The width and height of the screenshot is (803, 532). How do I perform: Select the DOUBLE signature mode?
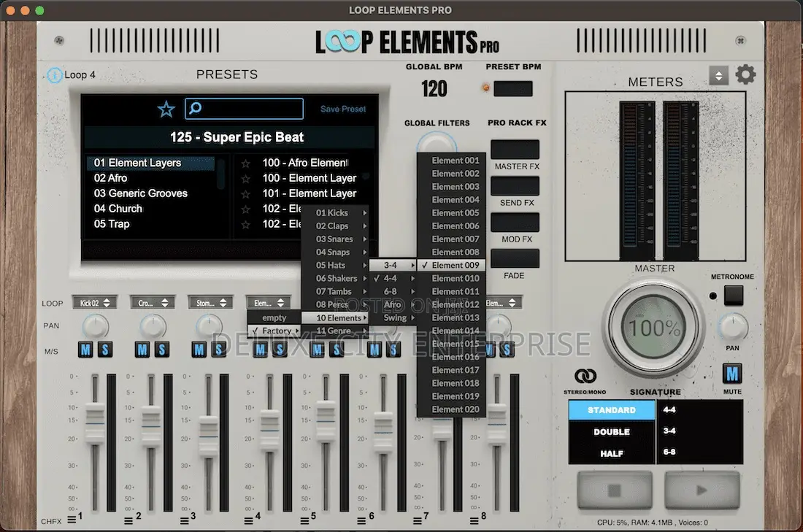[612, 431]
